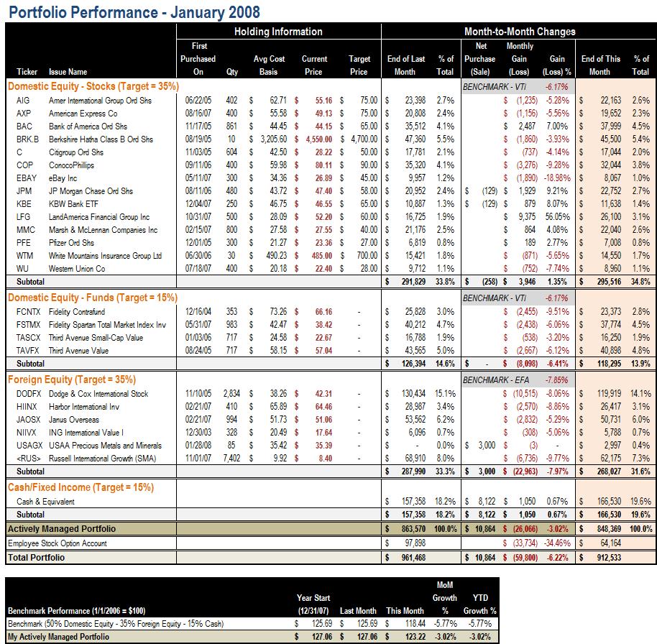Click the Total Portfolio row label
The image size is (657, 644).
click(x=36, y=557)
